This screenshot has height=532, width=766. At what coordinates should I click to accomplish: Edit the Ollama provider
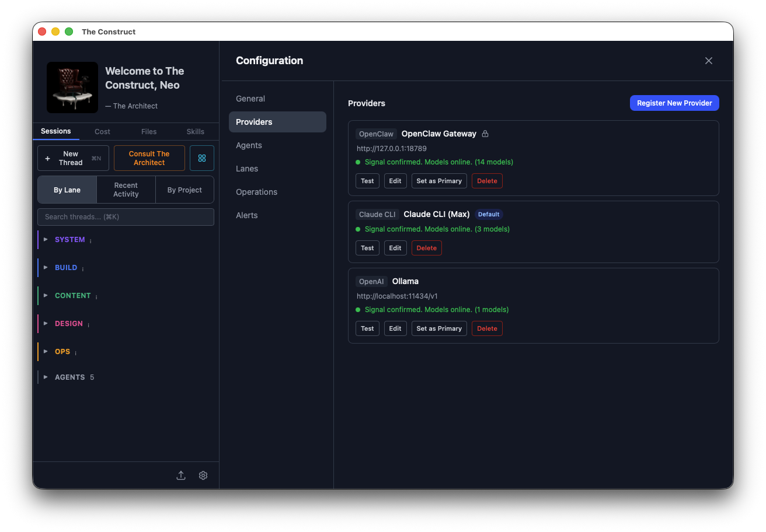(x=395, y=328)
